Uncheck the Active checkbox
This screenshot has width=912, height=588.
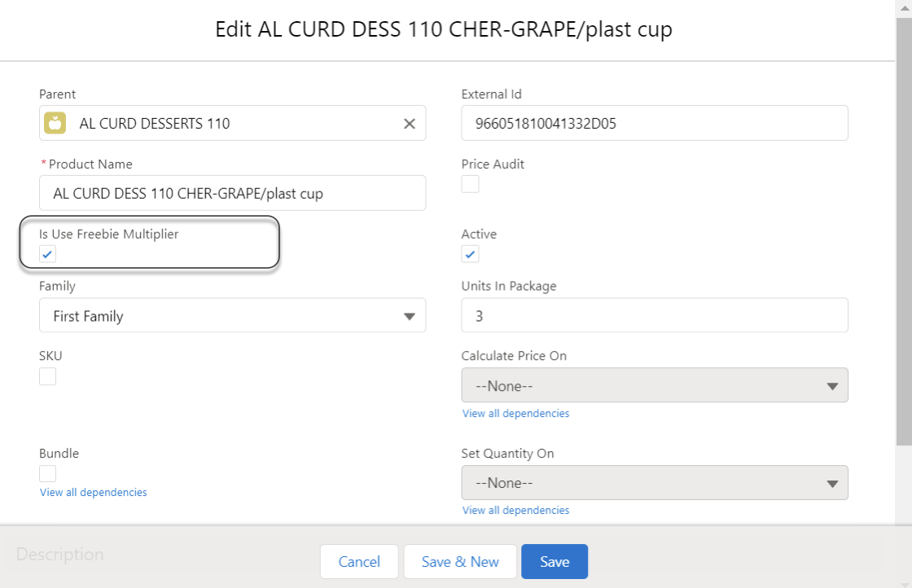tap(471, 254)
